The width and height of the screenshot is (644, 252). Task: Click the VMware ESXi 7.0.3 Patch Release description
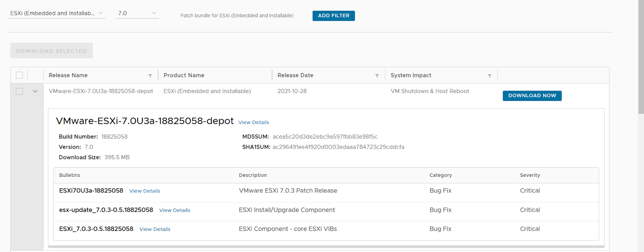(x=288, y=191)
